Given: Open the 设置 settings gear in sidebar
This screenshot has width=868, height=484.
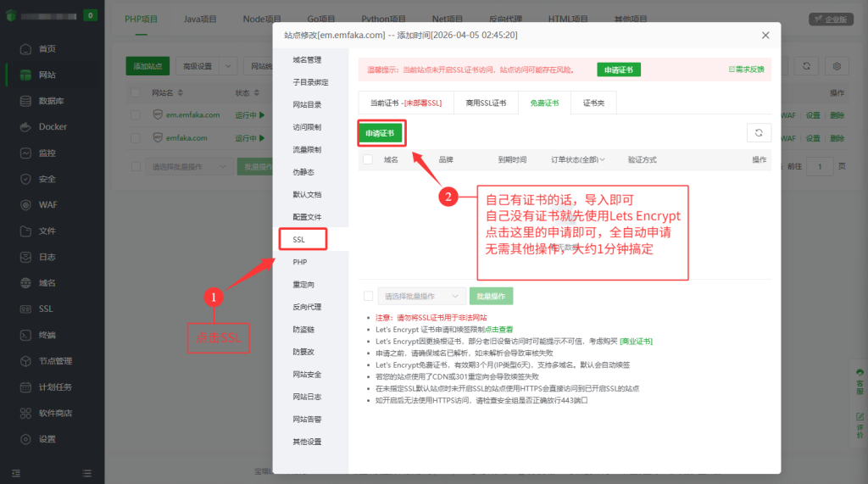Looking at the screenshot, I should pos(25,439).
